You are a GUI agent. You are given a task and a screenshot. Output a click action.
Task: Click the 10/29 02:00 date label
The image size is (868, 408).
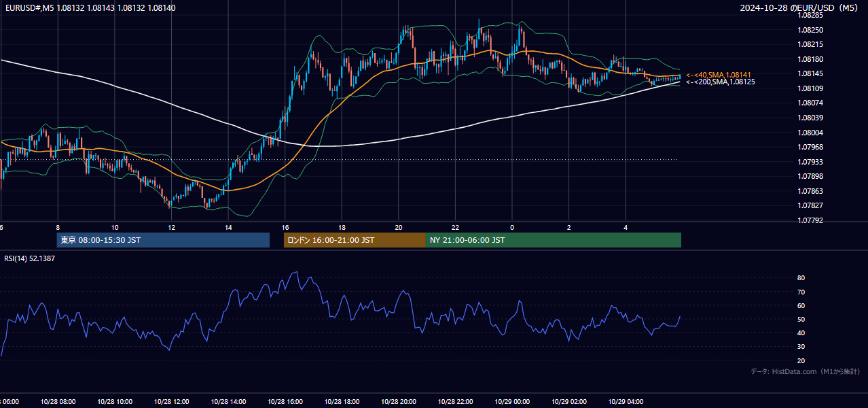[x=569, y=402]
